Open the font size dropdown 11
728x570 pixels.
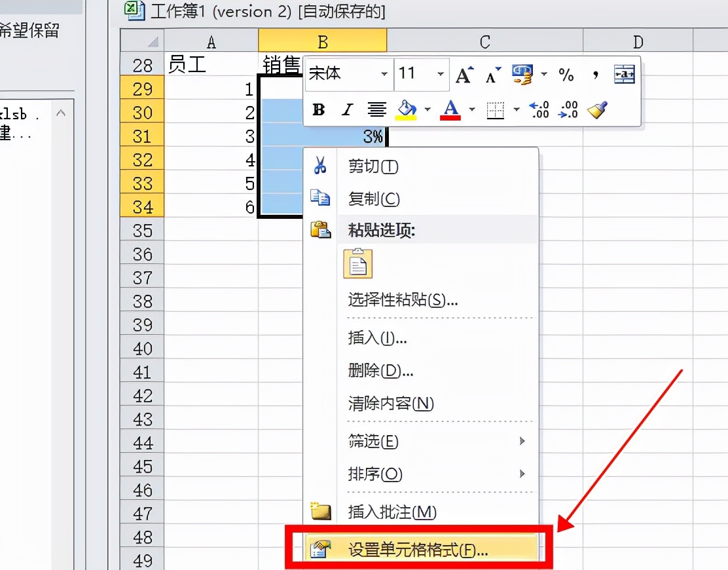(440, 74)
